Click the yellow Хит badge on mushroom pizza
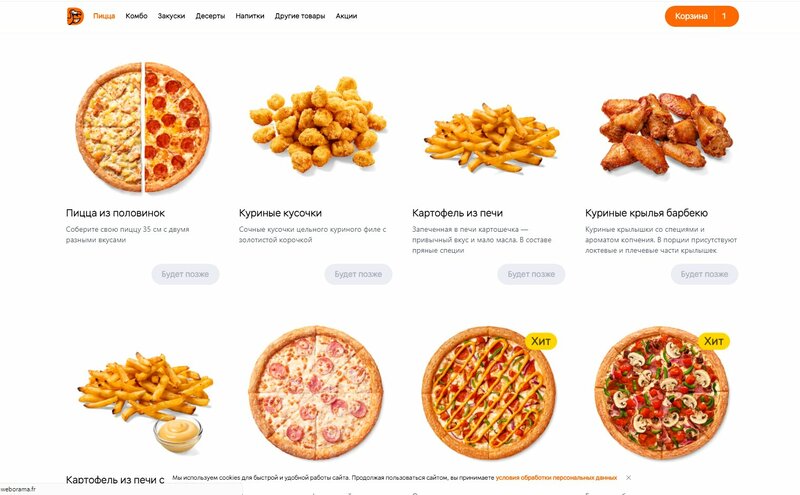This screenshot has height=495, width=800. point(714,341)
